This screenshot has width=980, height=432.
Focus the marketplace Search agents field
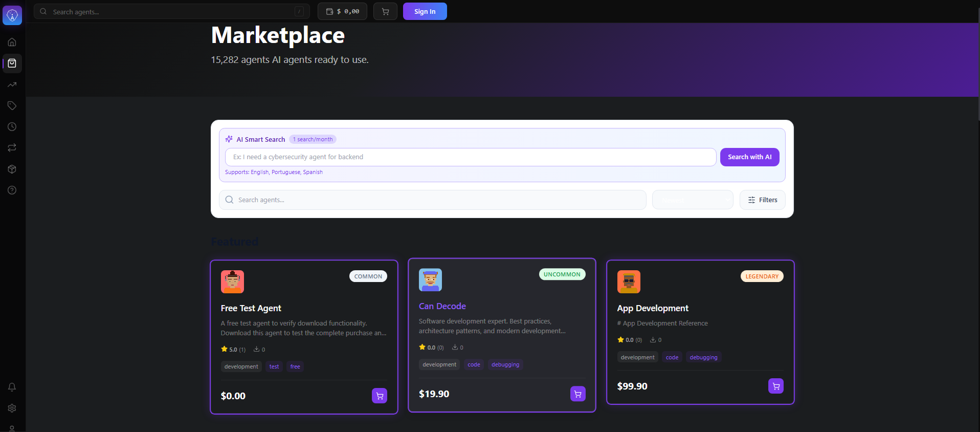tap(433, 200)
